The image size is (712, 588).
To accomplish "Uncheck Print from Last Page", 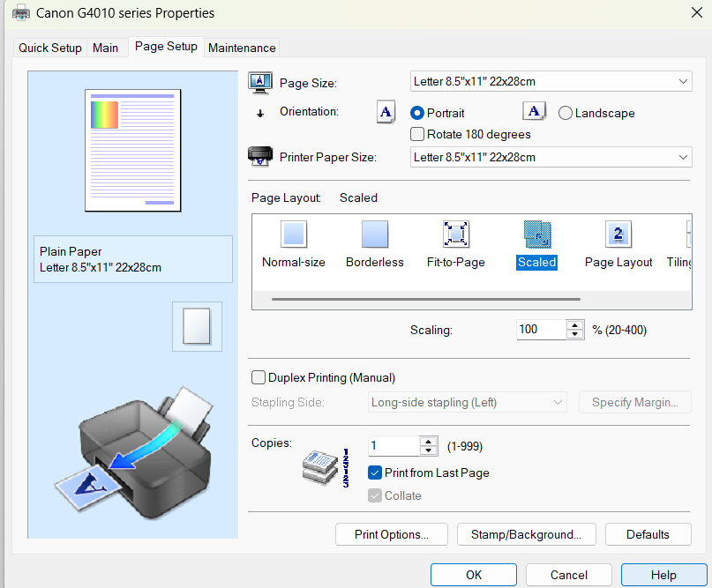I will point(375,473).
